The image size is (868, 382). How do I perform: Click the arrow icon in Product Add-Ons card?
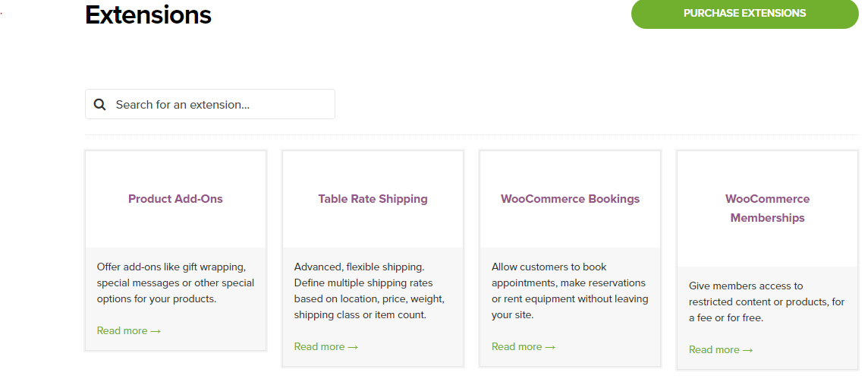pyautogui.click(x=156, y=331)
